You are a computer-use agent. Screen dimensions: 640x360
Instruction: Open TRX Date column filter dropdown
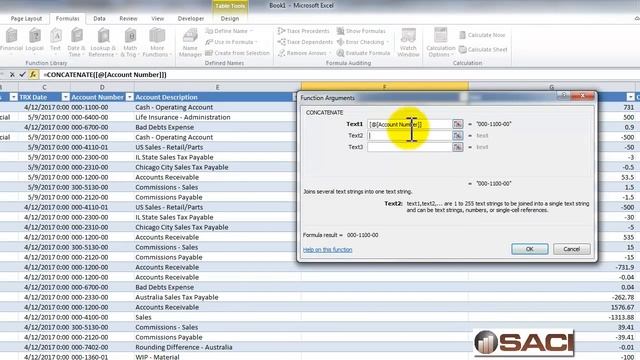pyautogui.click(x=65, y=97)
